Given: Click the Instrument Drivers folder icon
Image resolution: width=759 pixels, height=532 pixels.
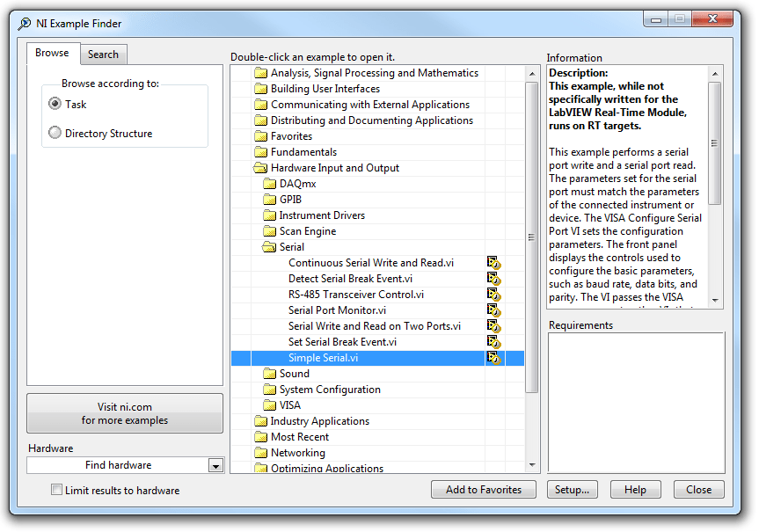Looking at the screenshot, I should click(x=269, y=215).
